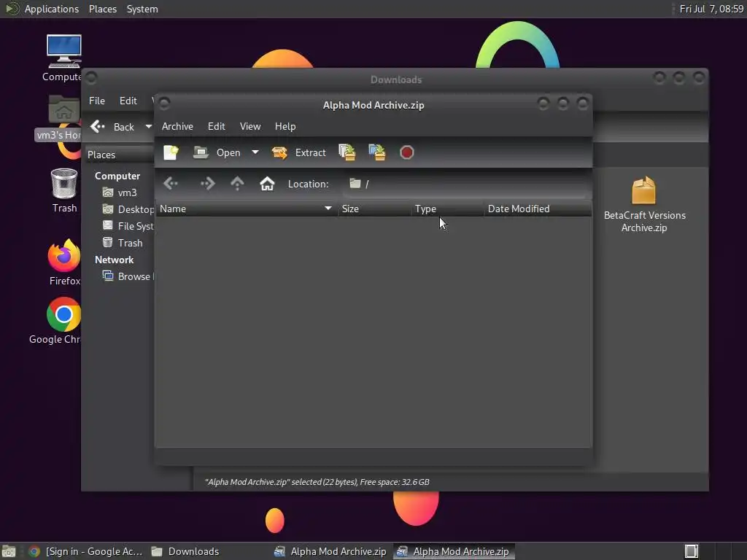The width and height of the screenshot is (747, 560).
Task: Click the red Stop operation icon
Action: pyautogui.click(x=407, y=152)
